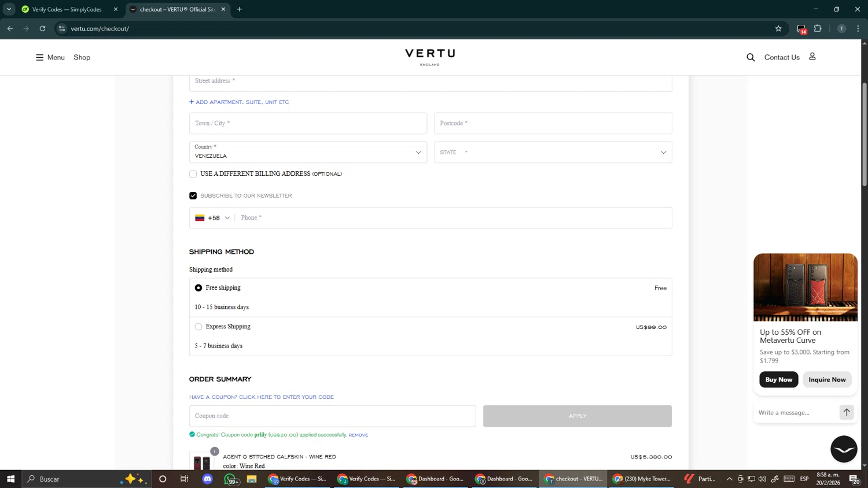868x488 pixels.
Task: Click the VERTU England logo
Action: click(430, 57)
